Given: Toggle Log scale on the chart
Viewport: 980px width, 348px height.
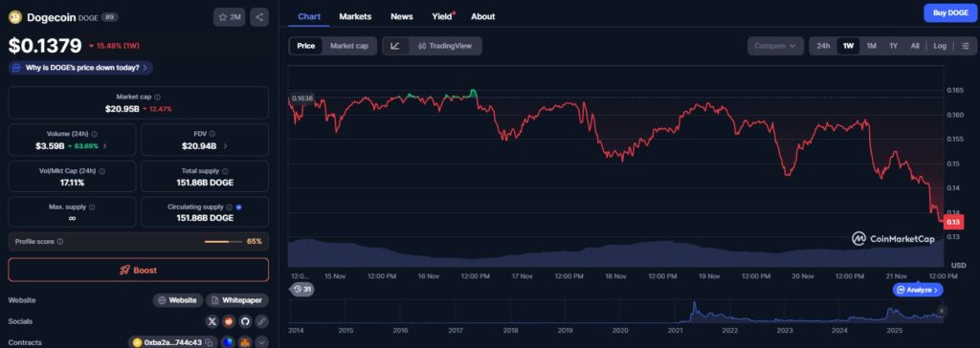Looking at the screenshot, I should coord(940,46).
